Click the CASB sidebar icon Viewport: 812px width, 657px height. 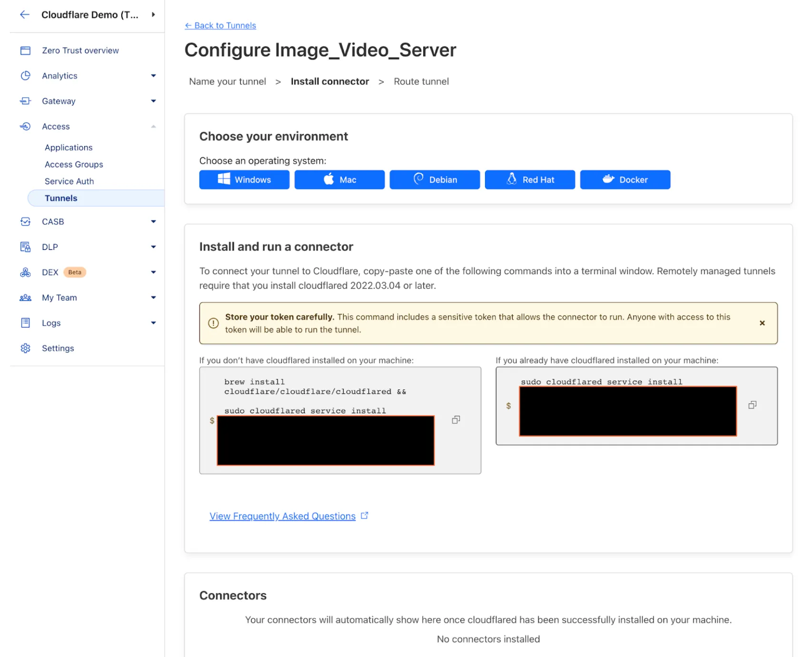(25, 221)
